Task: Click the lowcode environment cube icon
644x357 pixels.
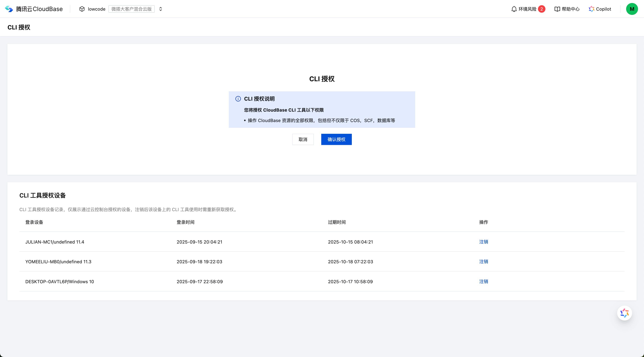Action: (x=82, y=9)
